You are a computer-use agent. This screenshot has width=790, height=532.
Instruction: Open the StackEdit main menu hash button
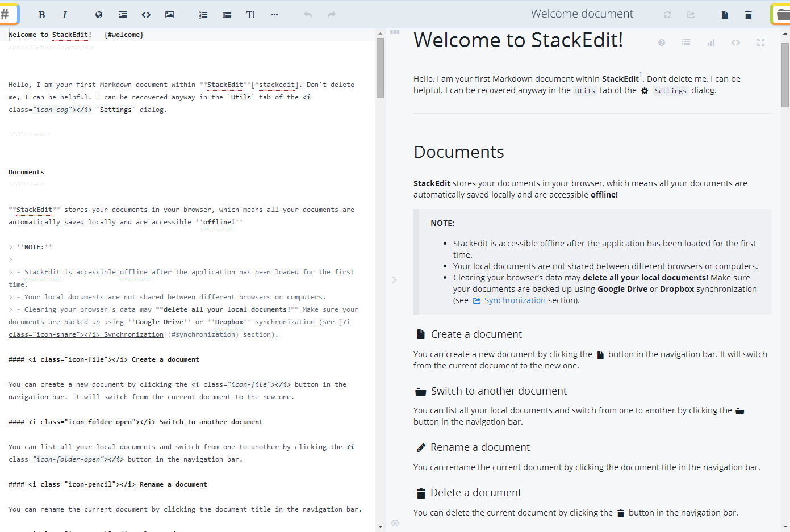click(x=8, y=14)
